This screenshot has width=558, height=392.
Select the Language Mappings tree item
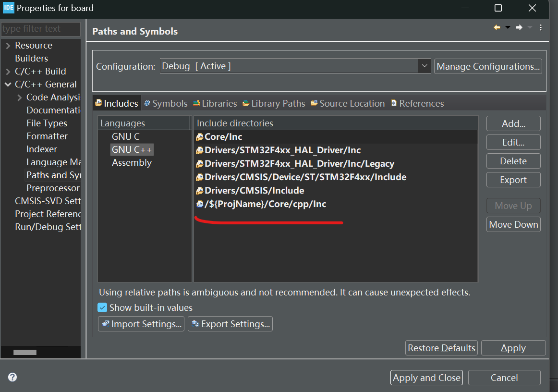pyautogui.click(x=53, y=162)
